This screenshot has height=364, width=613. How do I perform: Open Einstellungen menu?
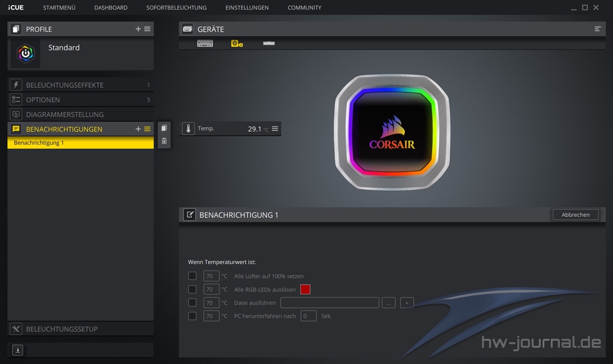(x=247, y=8)
